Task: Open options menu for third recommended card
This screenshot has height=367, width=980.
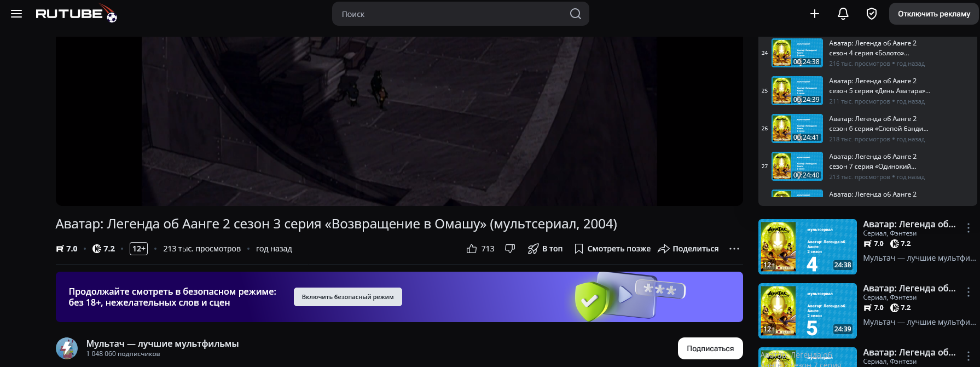Action: click(x=969, y=356)
